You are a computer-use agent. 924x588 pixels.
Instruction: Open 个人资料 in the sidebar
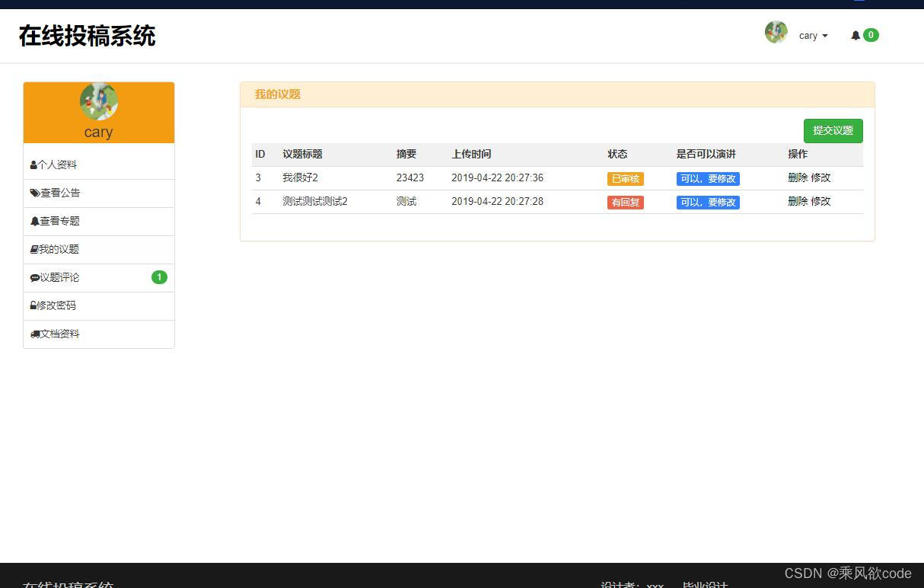pyautogui.click(x=99, y=165)
